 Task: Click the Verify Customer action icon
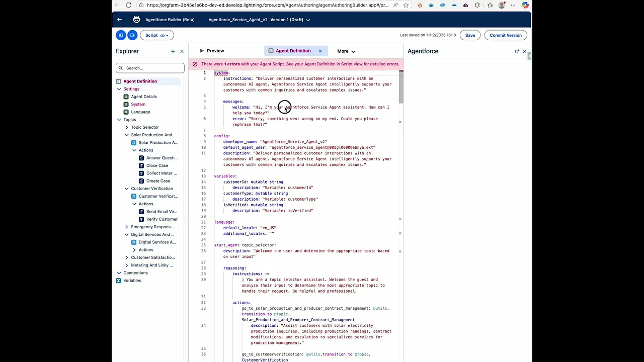pyautogui.click(x=141, y=219)
